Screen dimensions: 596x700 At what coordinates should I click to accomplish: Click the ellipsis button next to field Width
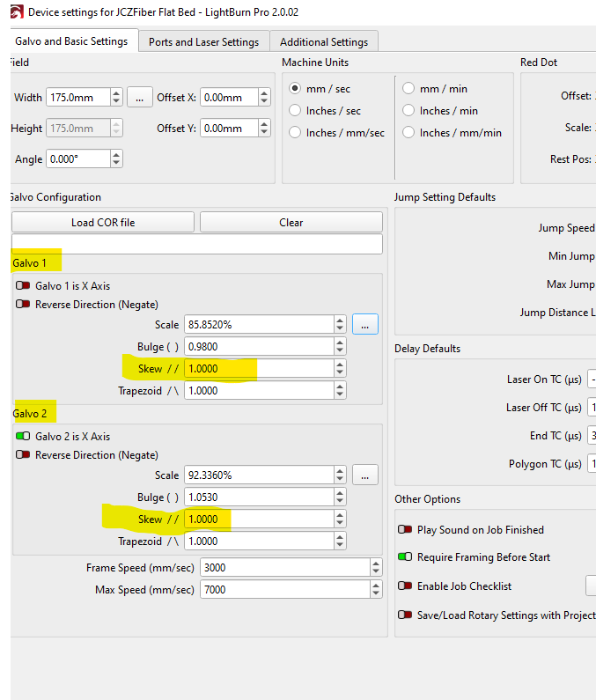[x=139, y=97]
